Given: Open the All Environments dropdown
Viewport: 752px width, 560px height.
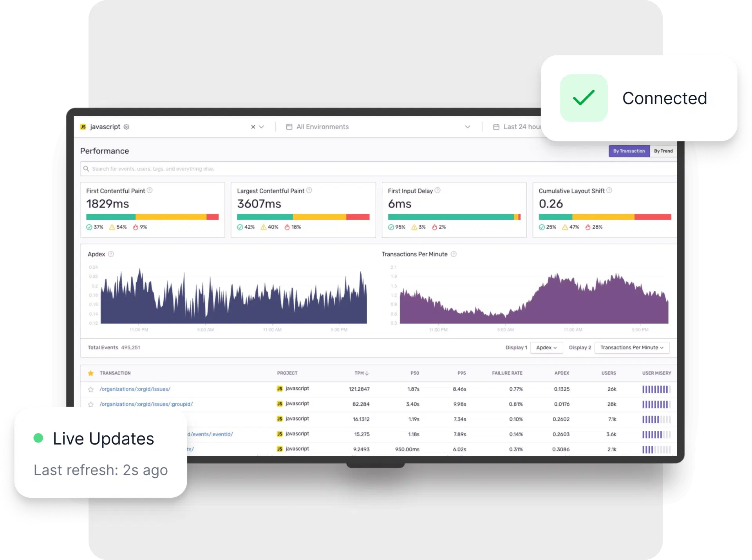Looking at the screenshot, I should point(468,127).
